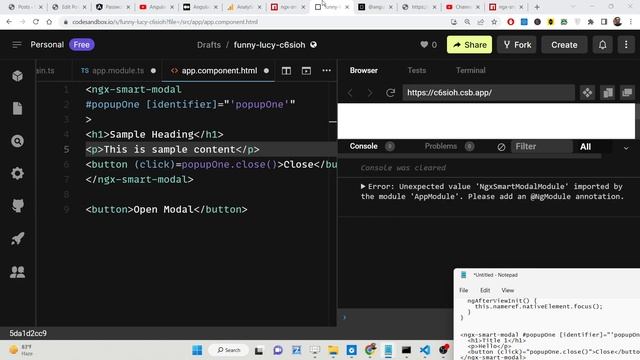Open the CodeSandbox hamburger menu
The height and width of the screenshot is (360, 640).
(x=17, y=44)
